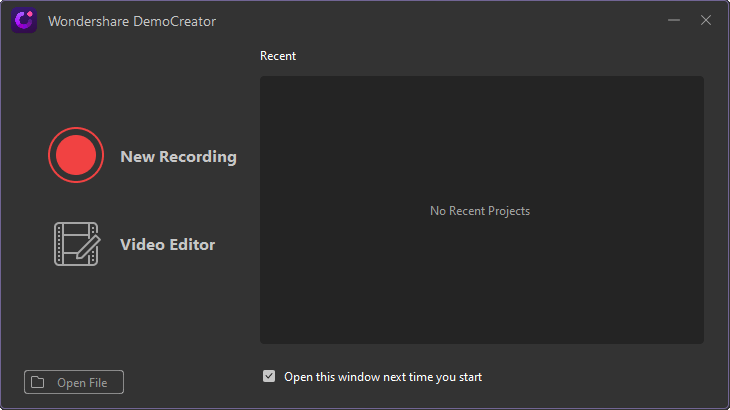Viewport: 730px width, 410px height.
Task: Click the Video Editor label
Action: point(168,244)
